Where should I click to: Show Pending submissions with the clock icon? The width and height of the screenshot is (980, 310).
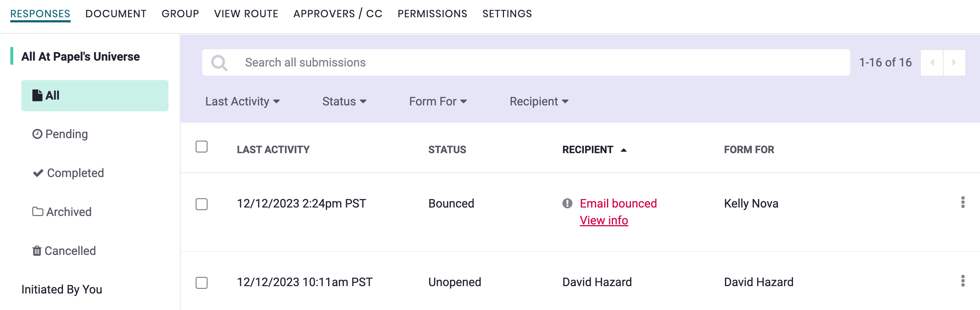coord(60,134)
